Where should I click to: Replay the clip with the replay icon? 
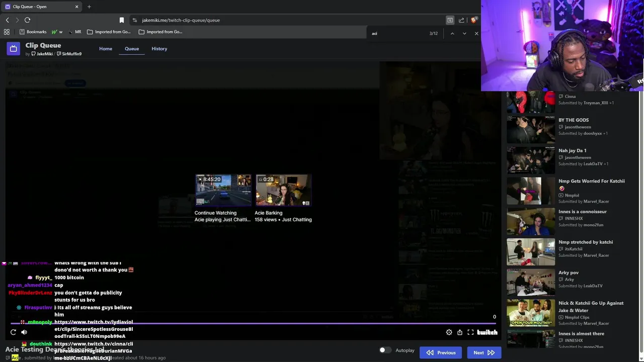[13, 332]
